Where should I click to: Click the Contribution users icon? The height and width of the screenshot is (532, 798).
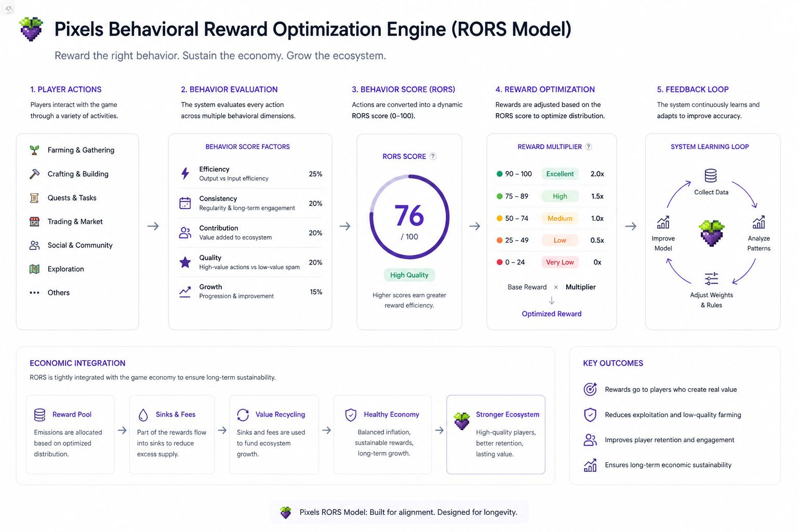click(x=185, y=233)
